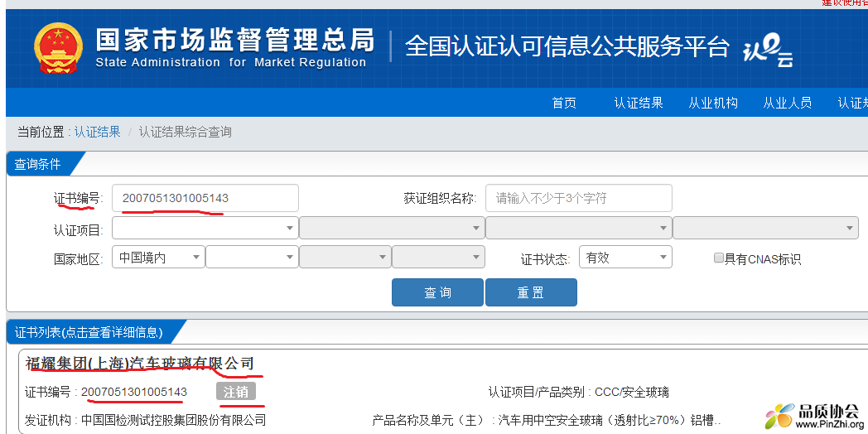868x434 pixels.
Task: Open the fourth 认证项目 dropdown
Action: click(x=765, y=228)
